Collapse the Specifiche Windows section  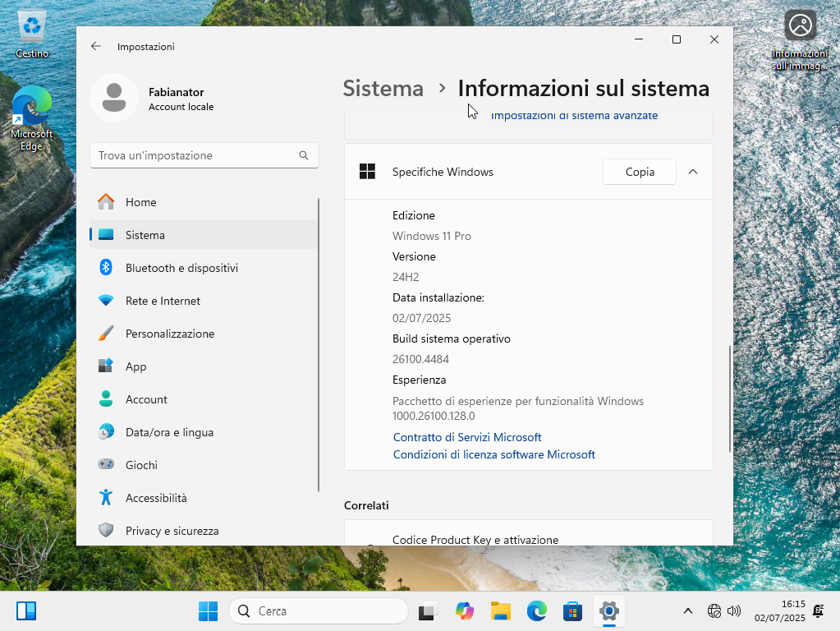(x=693, y=172)
